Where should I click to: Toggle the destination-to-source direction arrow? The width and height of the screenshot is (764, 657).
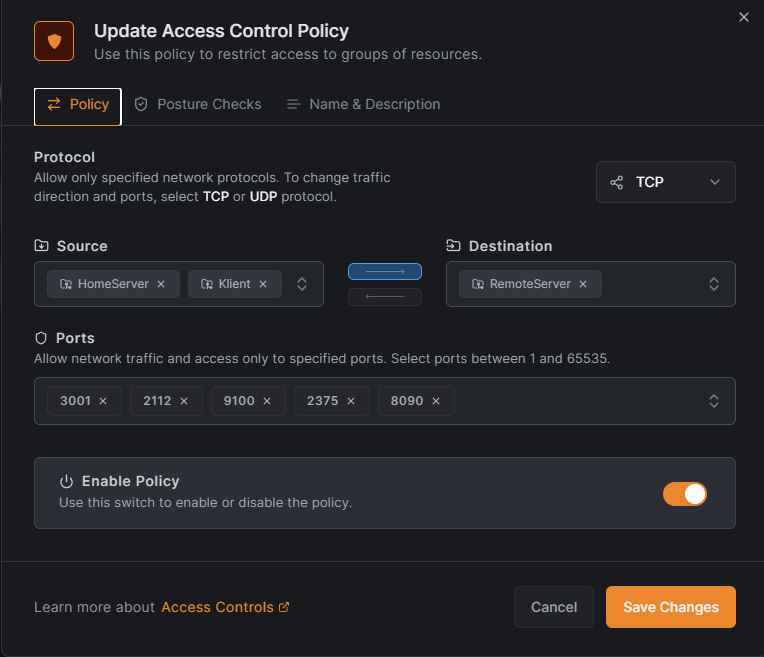coord(385,297)
